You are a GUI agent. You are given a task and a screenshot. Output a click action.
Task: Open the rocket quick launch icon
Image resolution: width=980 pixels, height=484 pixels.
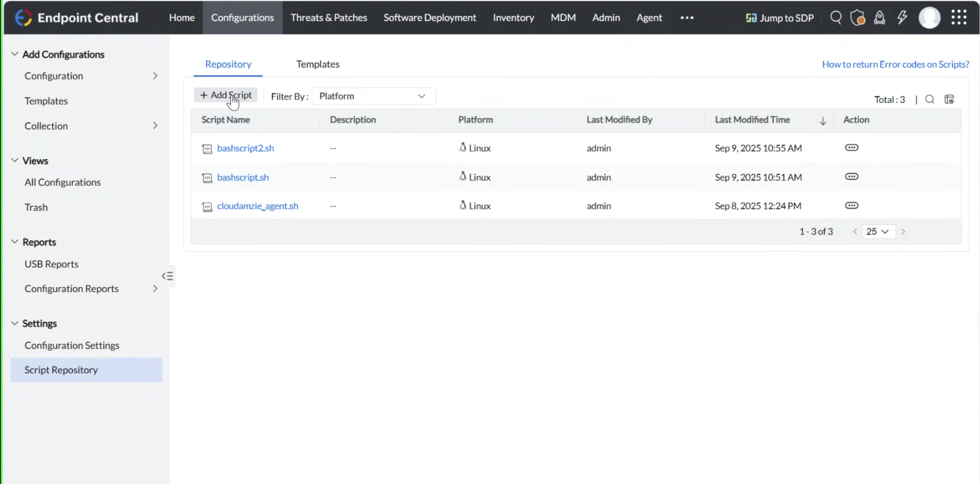click(x=879, y=18)
